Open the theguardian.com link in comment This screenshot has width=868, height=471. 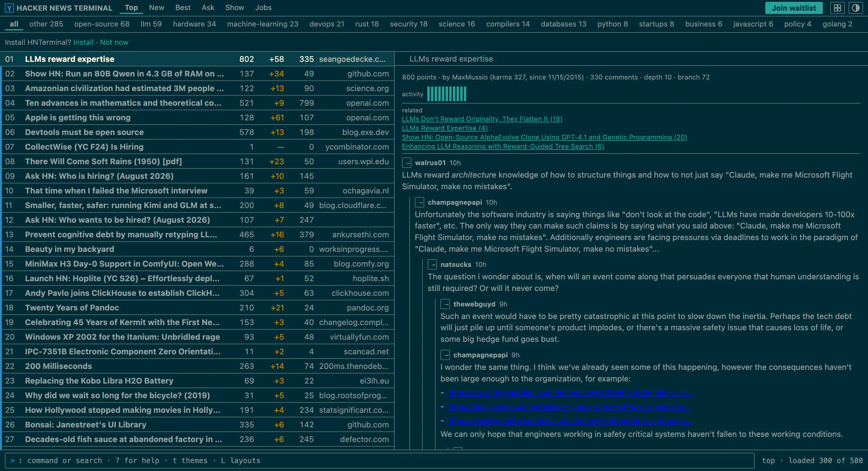569,393
